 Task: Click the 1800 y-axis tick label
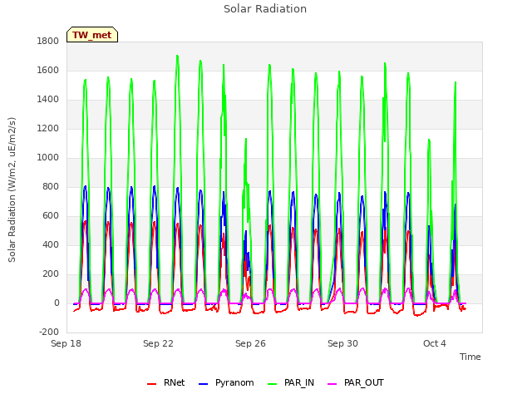coord(48,41)
